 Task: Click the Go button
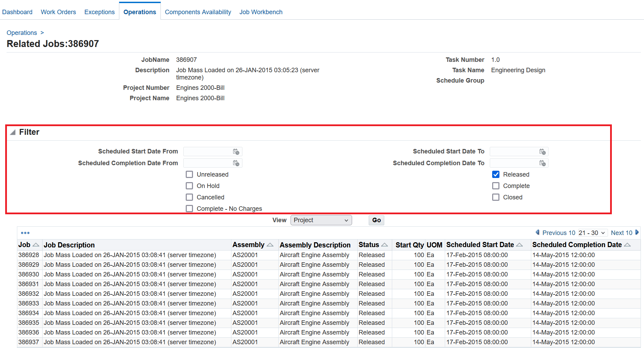pyautogui.click(x=376, y=220)
